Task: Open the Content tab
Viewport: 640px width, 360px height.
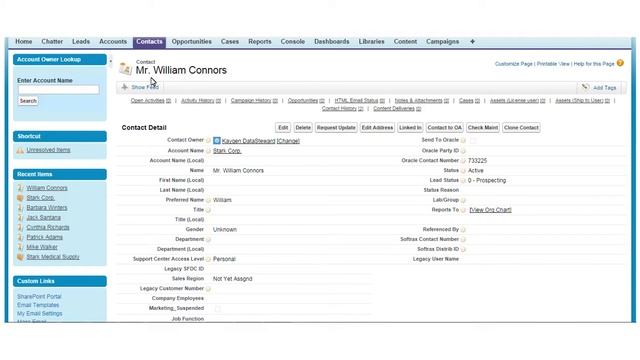Action: pos(405,42)
